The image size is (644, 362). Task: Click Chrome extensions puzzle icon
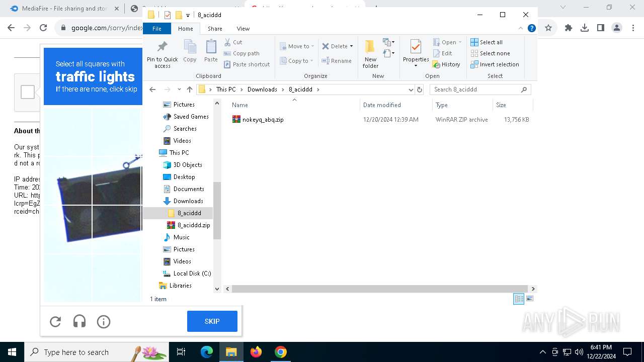click(x=569, y=28)
